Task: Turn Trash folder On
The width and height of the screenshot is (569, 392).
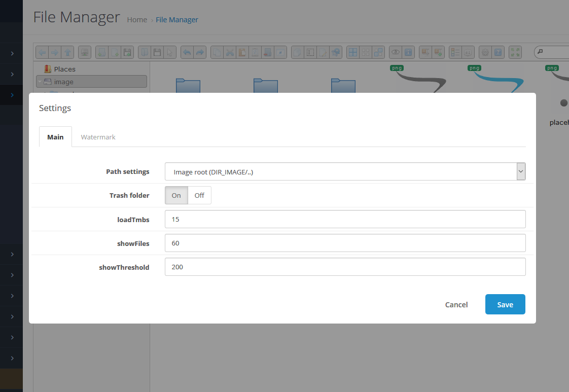Action: [x=176, y=195]
